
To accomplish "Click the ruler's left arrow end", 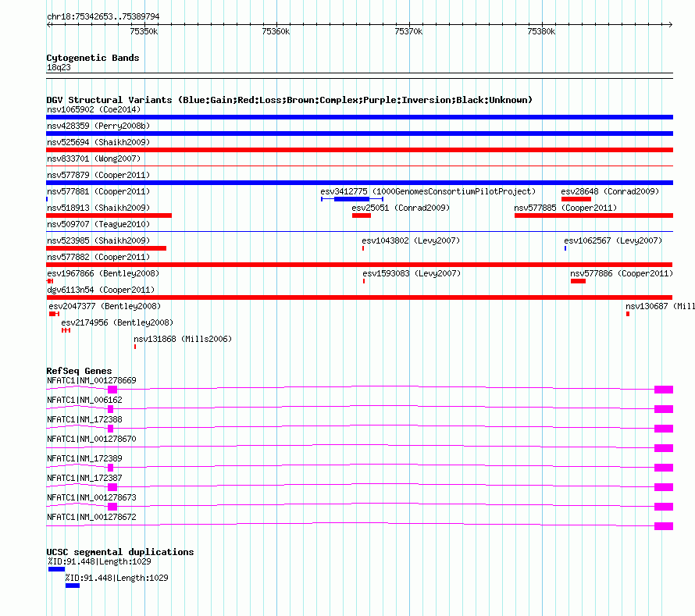I will (x=49, y=25).
